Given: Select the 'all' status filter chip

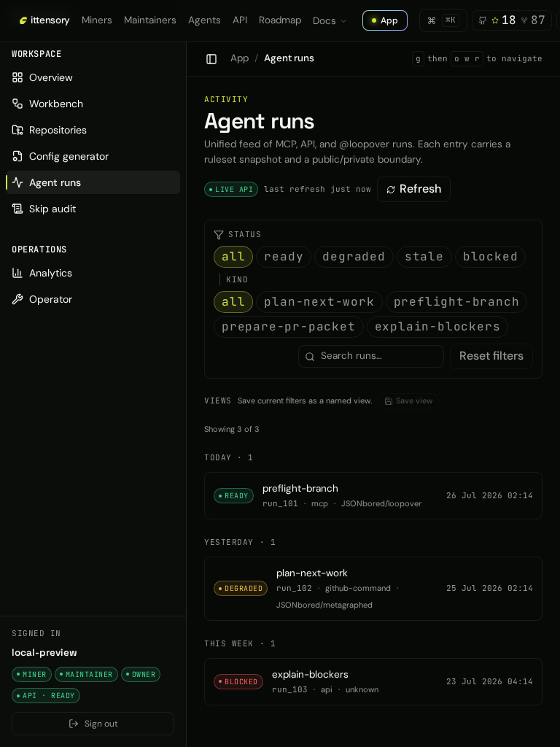Looking at the screenshot, I should point(233,257).
